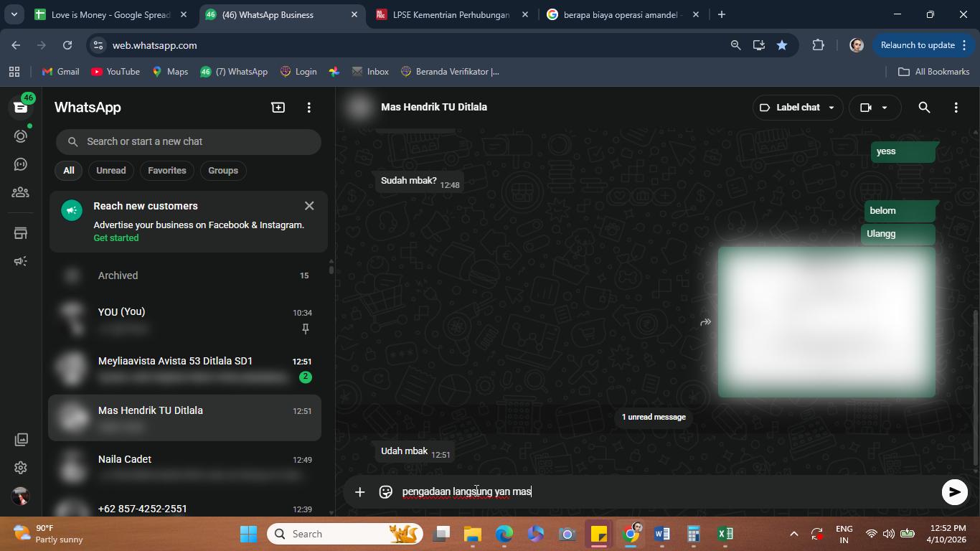Open the attach plus button
The image size is (980, 551).
360,492
